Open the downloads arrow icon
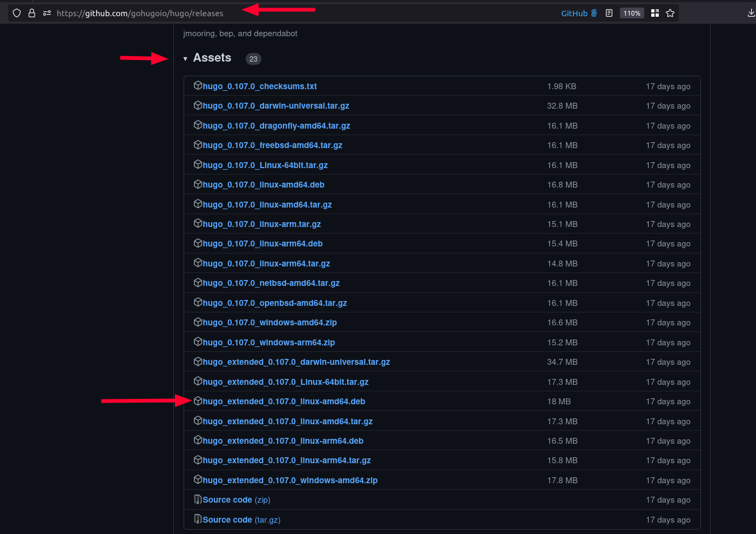Viewport: 756px width, 534px height. [751, 13]
